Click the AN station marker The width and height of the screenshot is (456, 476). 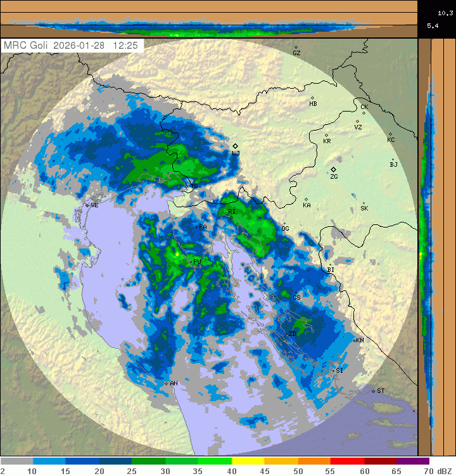point(166,383)
